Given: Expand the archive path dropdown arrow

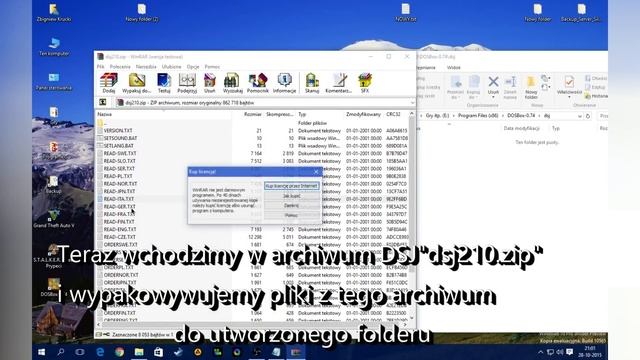Looking at the screenshot, I should coord(412,103).
